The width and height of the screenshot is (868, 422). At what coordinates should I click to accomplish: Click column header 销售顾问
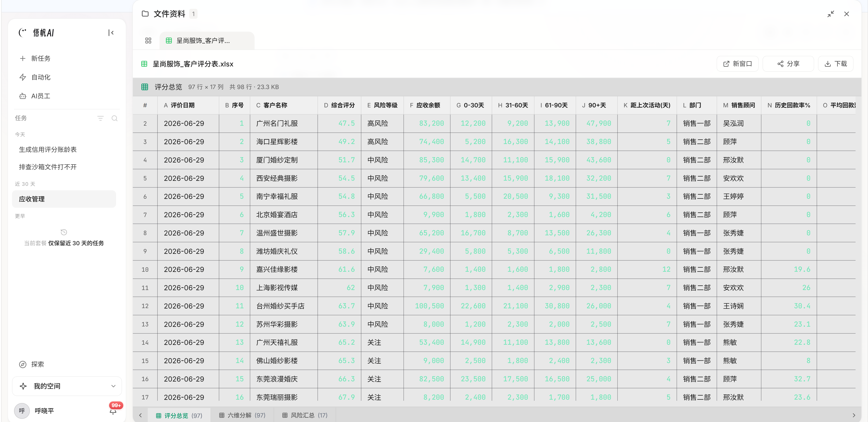point(739,105)
